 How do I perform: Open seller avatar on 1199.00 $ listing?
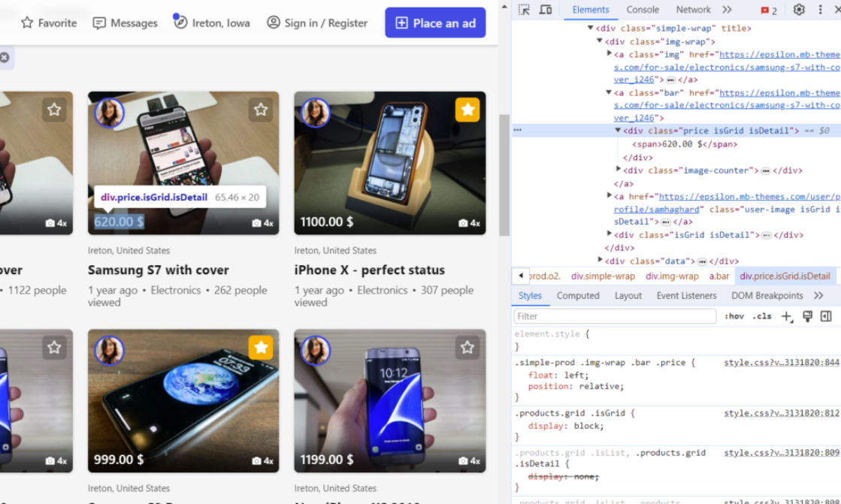316,350
